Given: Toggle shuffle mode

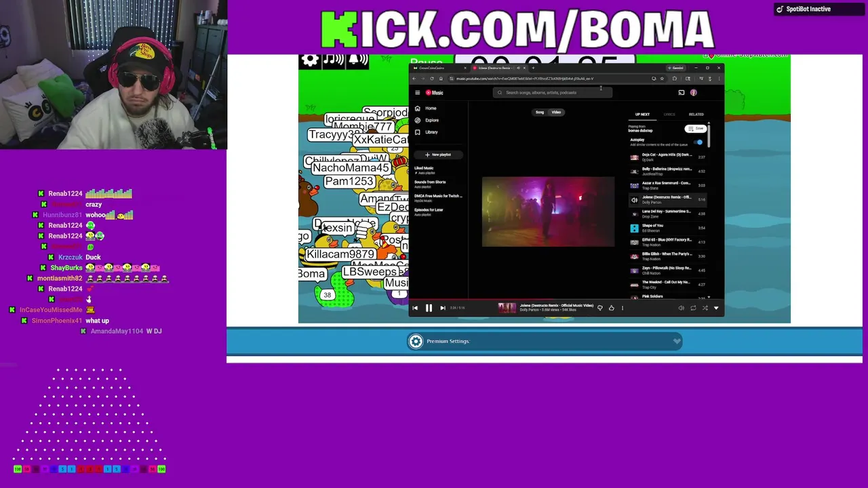Looking at the screenshot, I should tap(705, 308).
